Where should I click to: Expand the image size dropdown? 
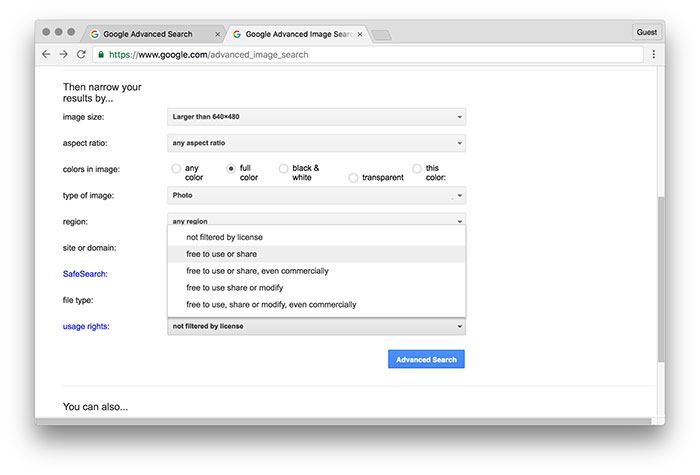pos(316,117)
